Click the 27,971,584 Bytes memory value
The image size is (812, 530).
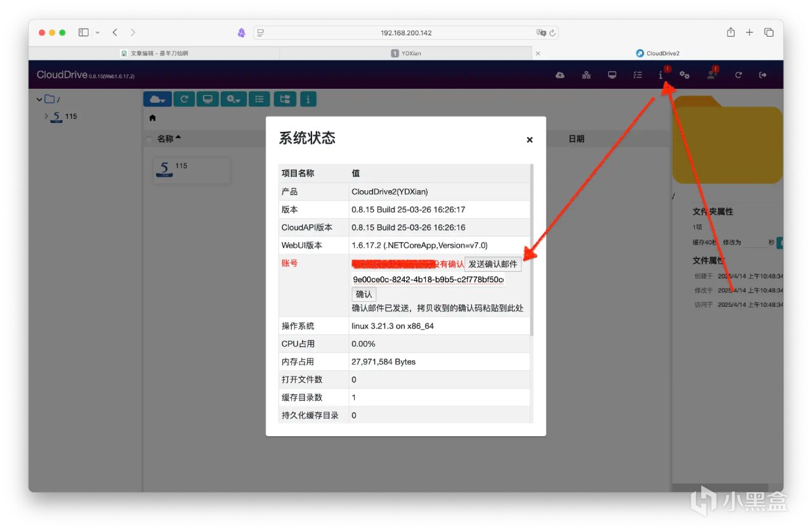point(384,361)
